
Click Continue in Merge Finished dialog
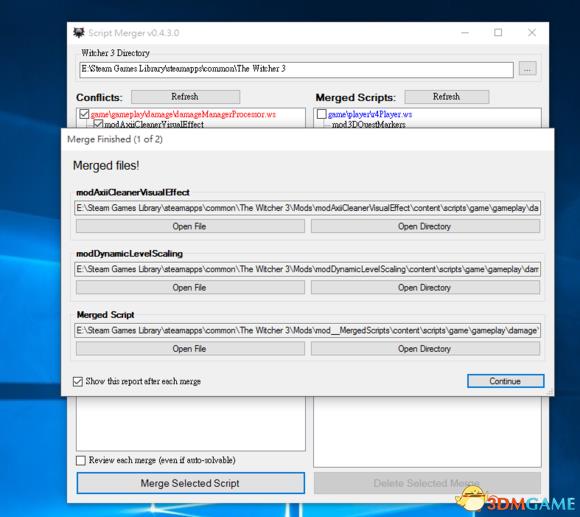click(x=505, y=381)
